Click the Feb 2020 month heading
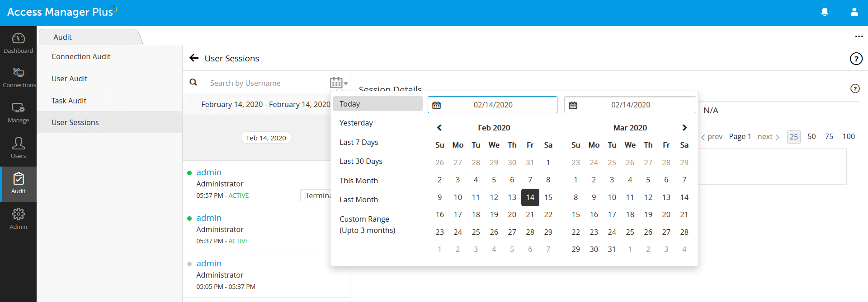Image resolution: width=868 pixels, height=302 pixels. [x=494, y=128]
